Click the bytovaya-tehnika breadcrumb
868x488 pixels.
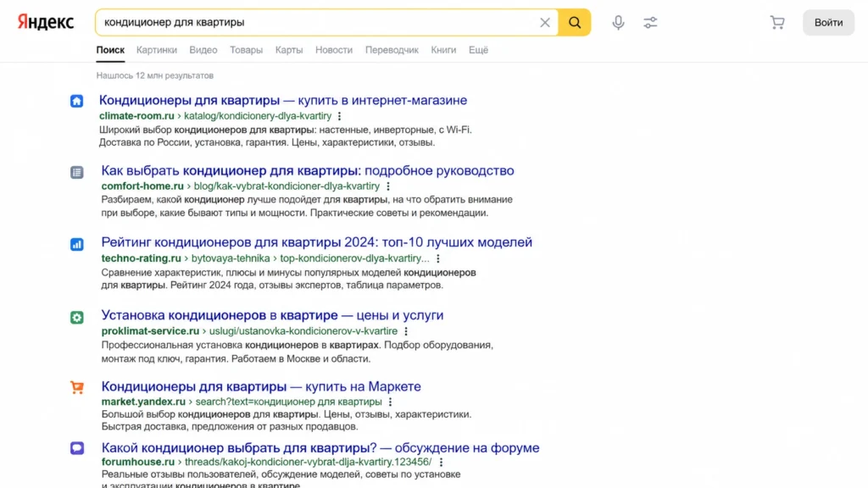click(231, 258)
